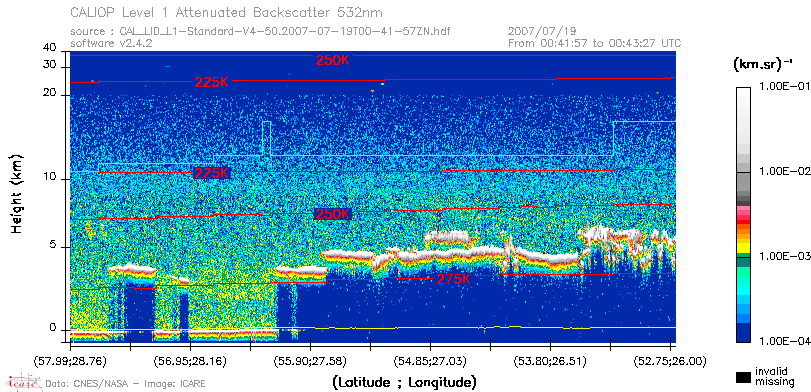This screenshot has height=392, width=811.
Task: Click the x-axis label '(54.85;27.03)'
Action: pyautogui.click(x=430, y=360)
